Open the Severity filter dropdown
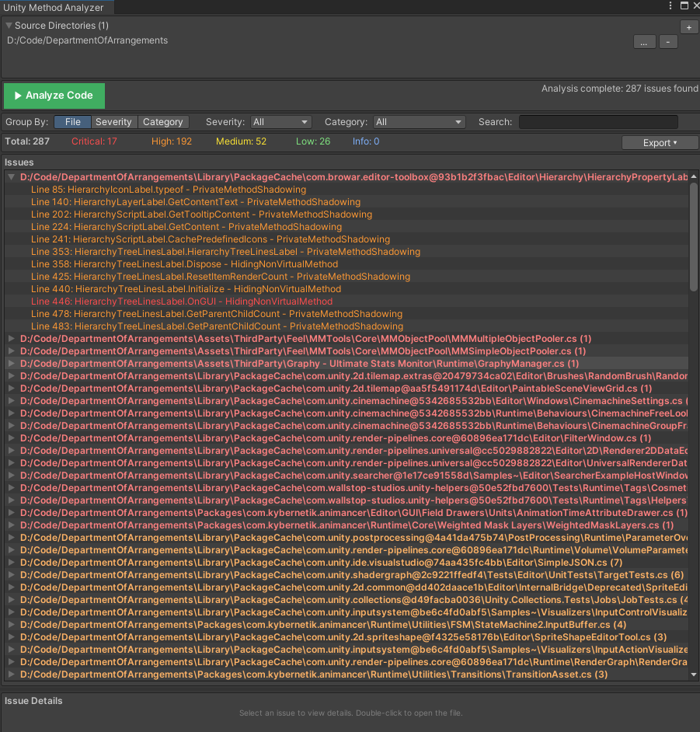Viewport: 700px width, 732px height. click(280, 121)
